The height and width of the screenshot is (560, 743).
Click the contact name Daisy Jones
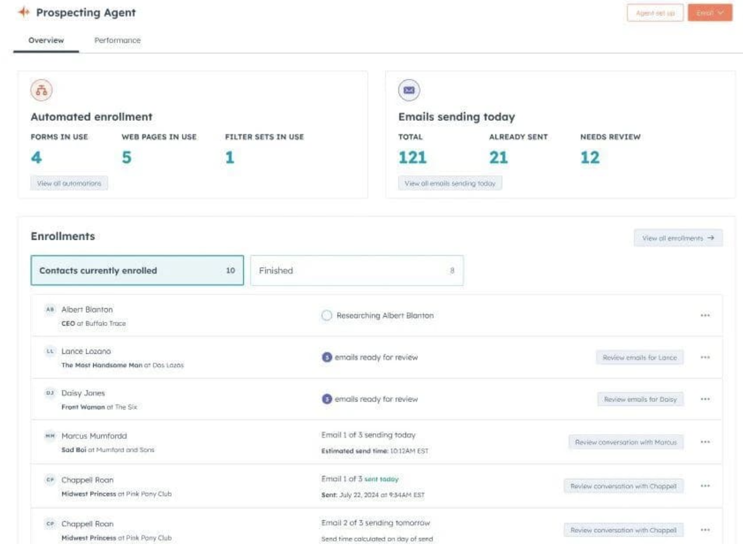[x=83, y=393]
